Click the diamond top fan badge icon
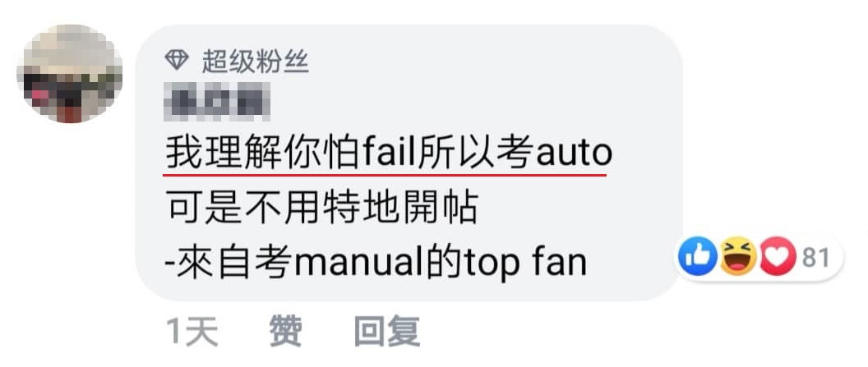 coord(177,60)
